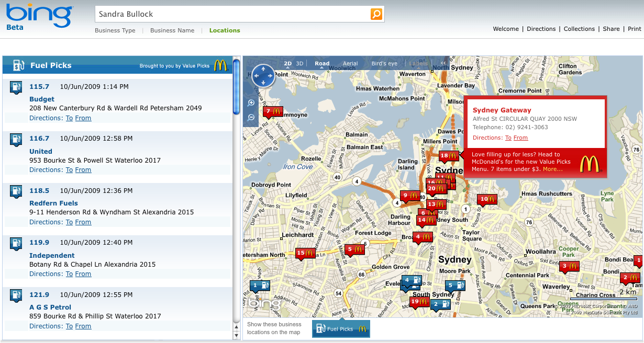Image resolution: width=644 pixels, height=343 pixels.
Task: Select Aerial map view
Action: pyautogui.click(x=350, y=64)
